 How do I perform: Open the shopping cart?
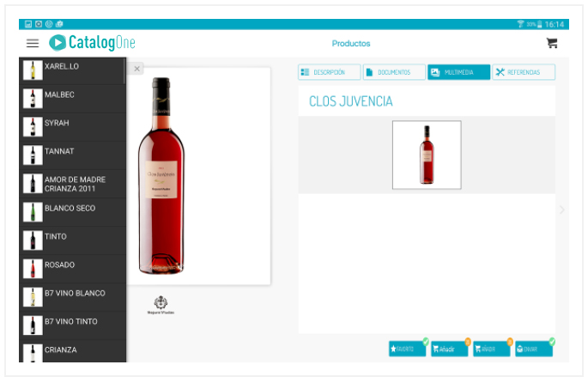coord(552,43)
